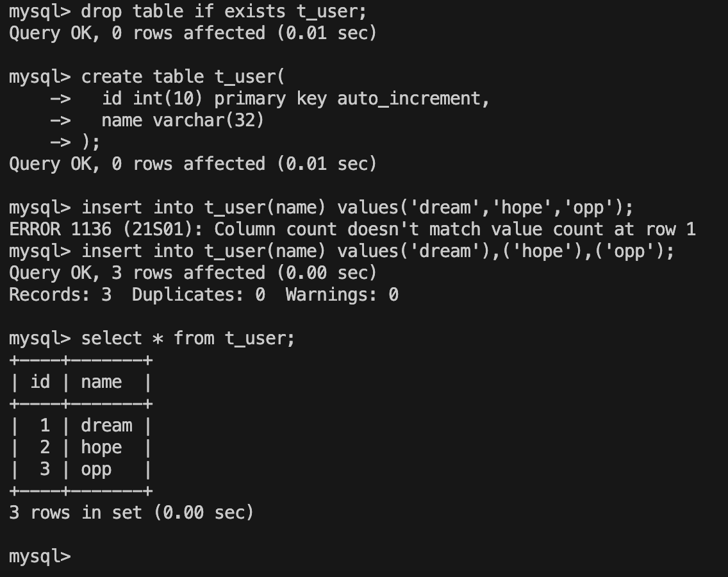The image size is (728, 577).
Task: Click the failed insert with 'dream','hope','opp'
Action: tap(357, 207)
